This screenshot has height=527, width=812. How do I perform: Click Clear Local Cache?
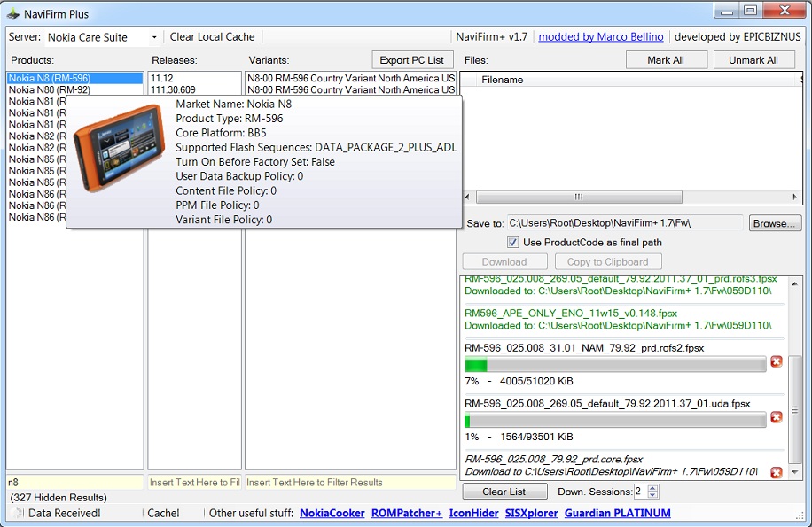click(213, 36)
